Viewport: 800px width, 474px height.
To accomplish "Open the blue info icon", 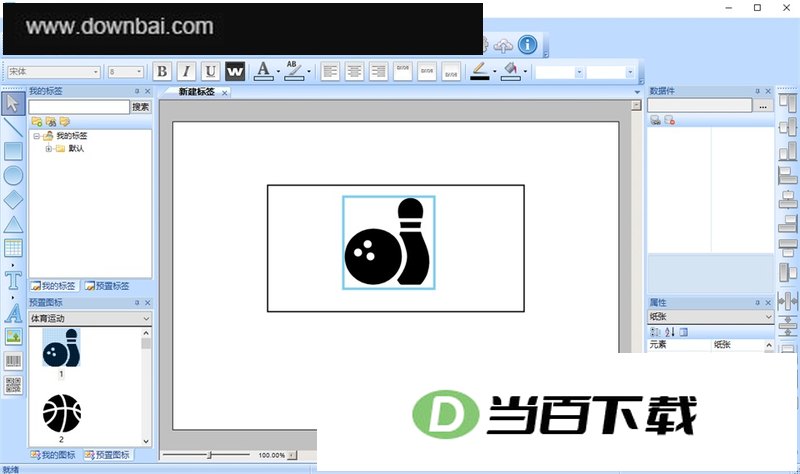I will (528, 45).
